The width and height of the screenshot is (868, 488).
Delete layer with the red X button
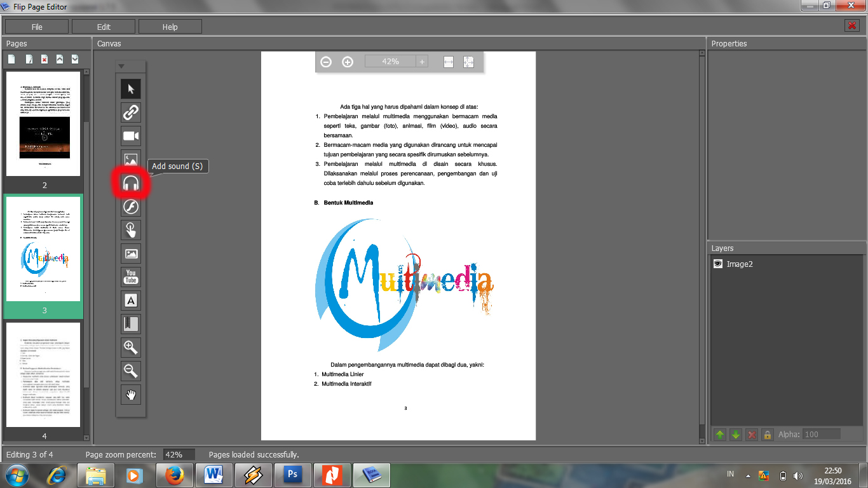[x=752, y=435]
